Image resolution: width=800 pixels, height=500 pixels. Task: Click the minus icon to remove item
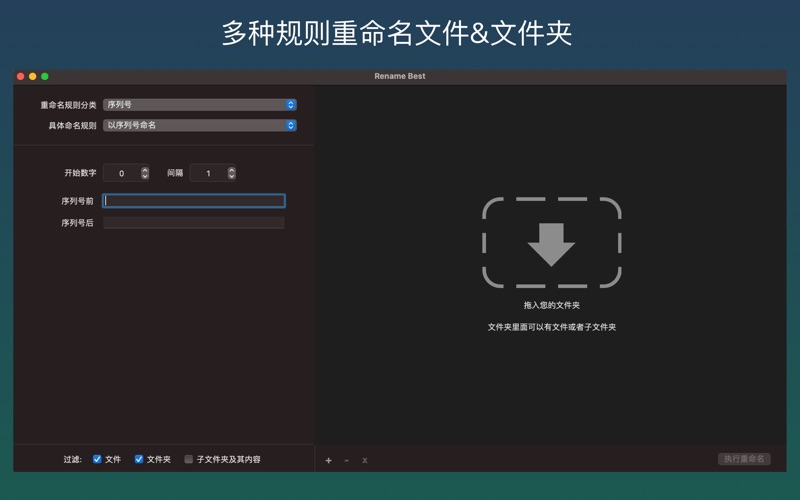[347, 460]
